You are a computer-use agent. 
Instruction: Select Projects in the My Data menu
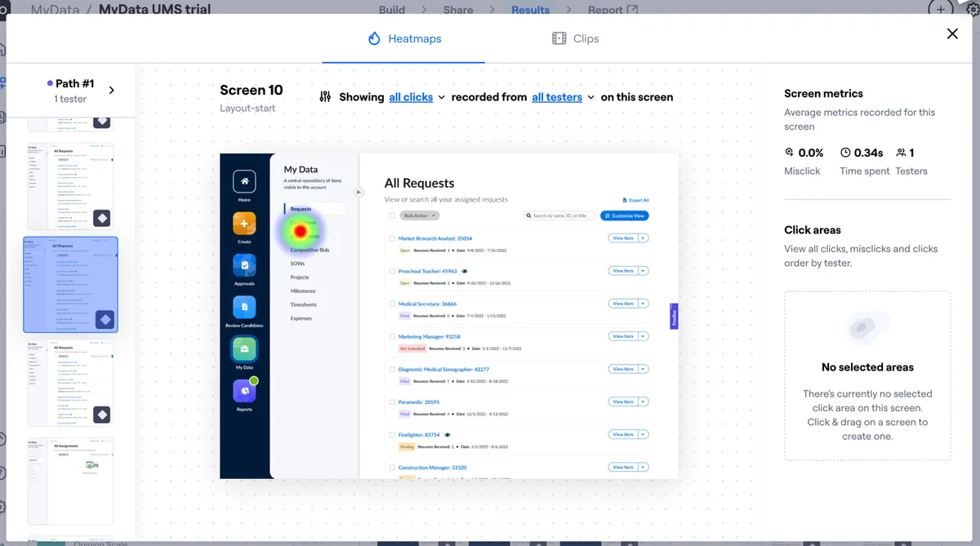pos(300,277)
